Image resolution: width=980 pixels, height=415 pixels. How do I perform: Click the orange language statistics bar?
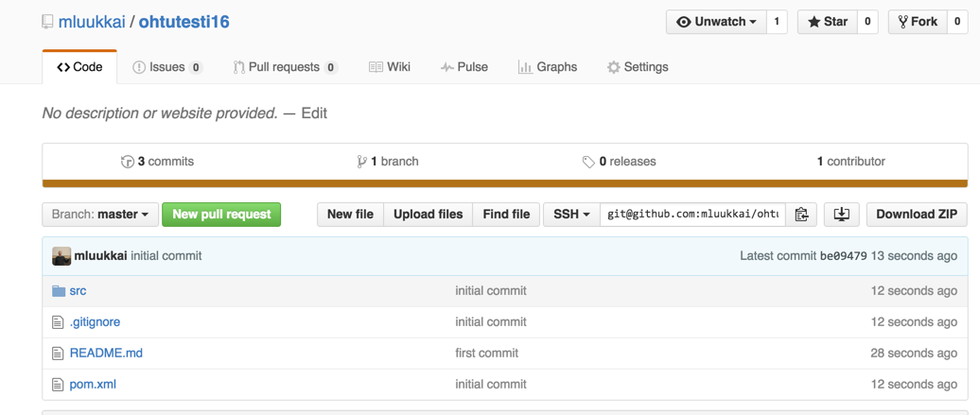(x=505, y=183)
